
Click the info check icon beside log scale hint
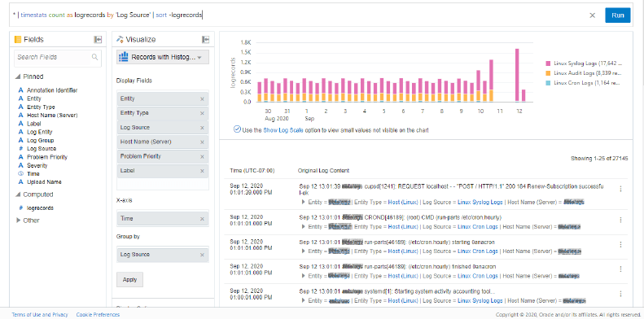237,129
